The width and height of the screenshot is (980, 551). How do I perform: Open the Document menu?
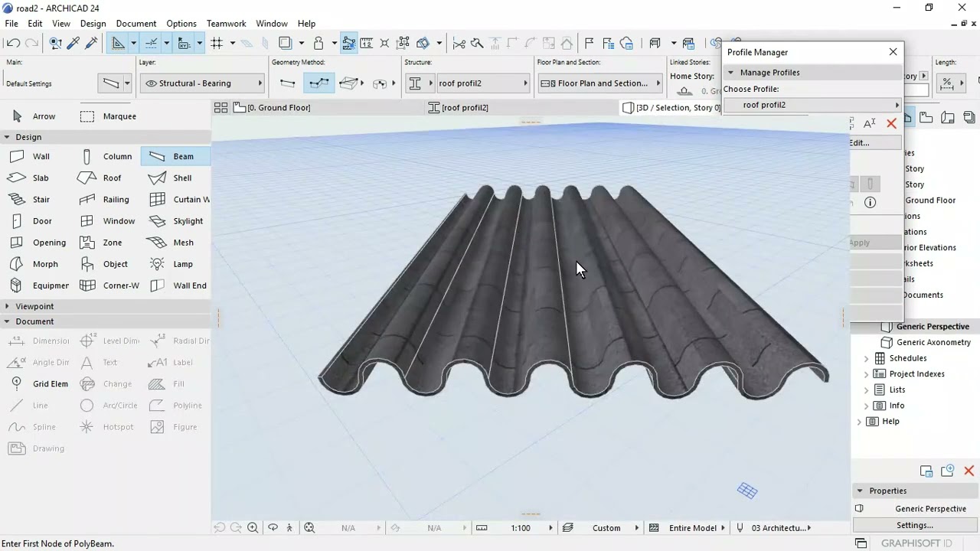point(136,24)
